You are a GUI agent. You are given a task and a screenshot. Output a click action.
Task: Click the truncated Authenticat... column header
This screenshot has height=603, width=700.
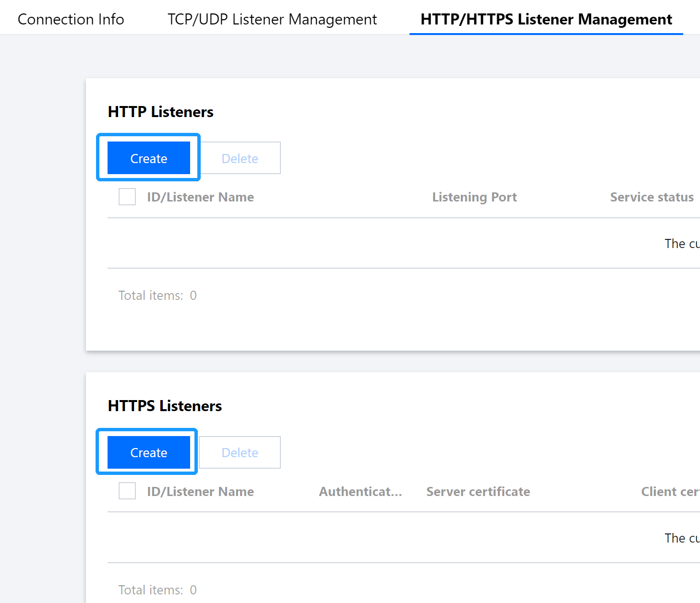(360, 492)
